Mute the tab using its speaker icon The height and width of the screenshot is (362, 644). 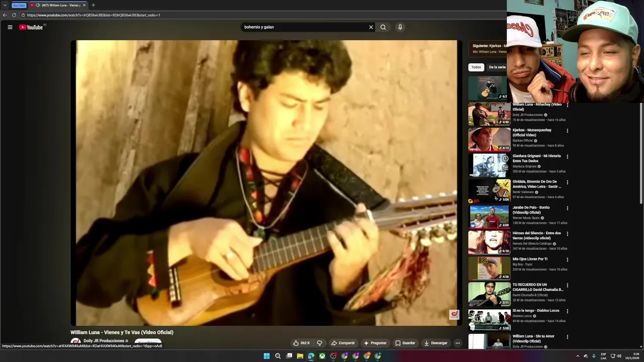(38, 5)
